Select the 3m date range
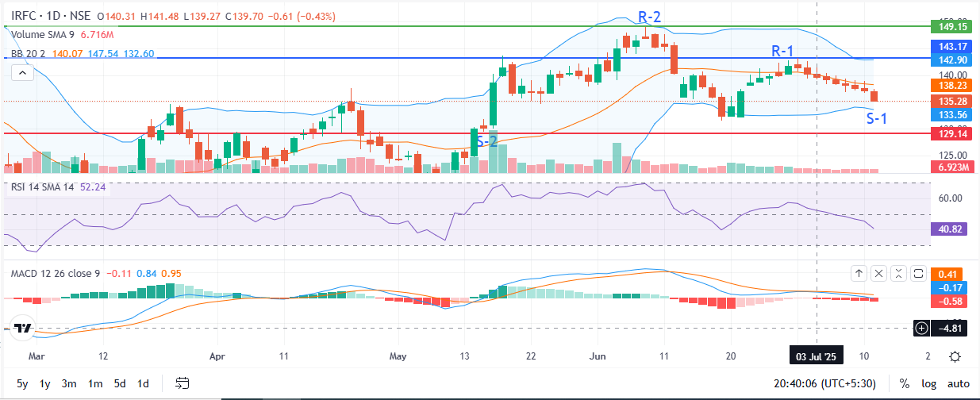The width and height of the screenshot is (980, 400). point(70,383)
